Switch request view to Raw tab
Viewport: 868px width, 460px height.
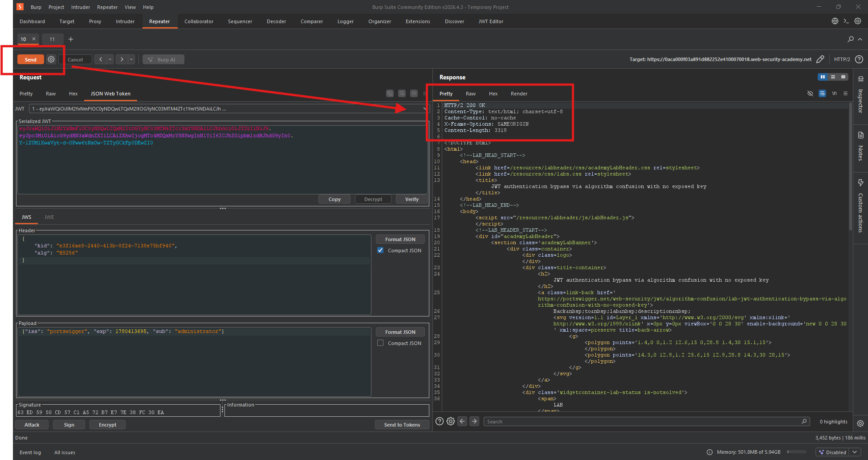click(x=51, y=94)
